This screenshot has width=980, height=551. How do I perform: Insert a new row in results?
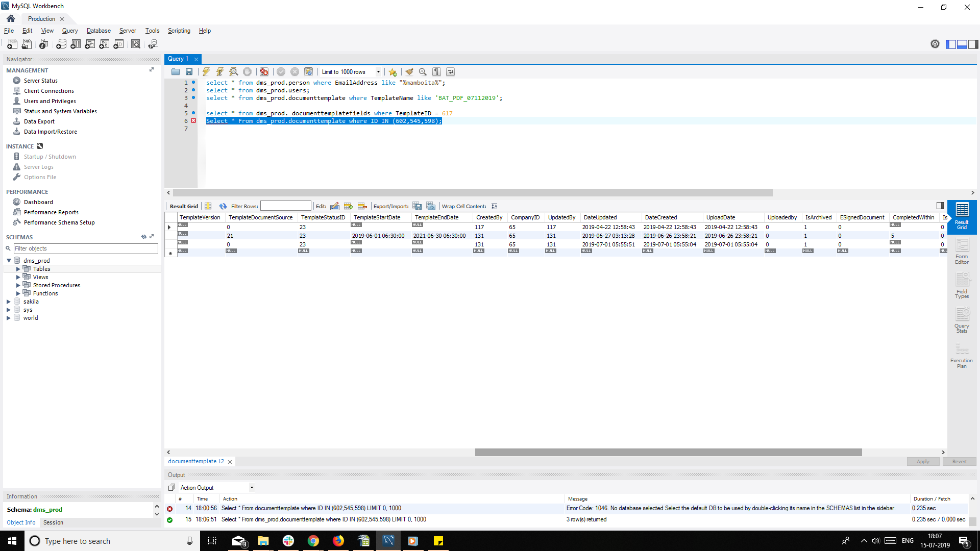click(349, 206)
